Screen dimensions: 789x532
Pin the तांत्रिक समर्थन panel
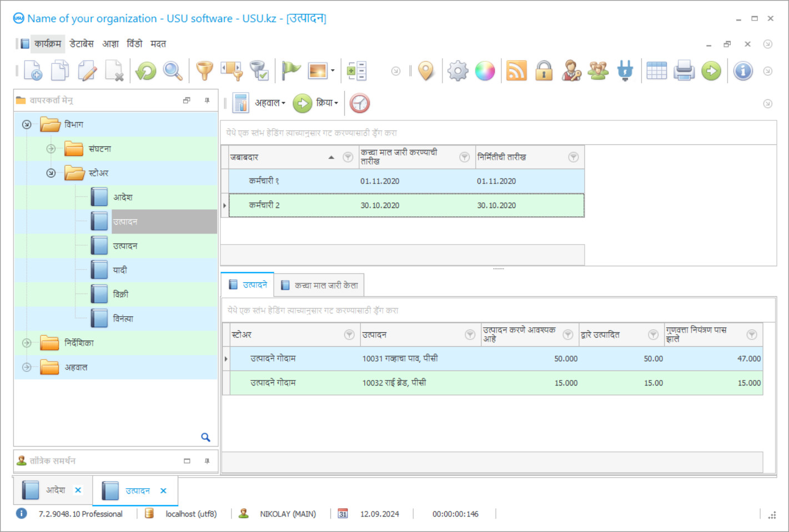207,461
